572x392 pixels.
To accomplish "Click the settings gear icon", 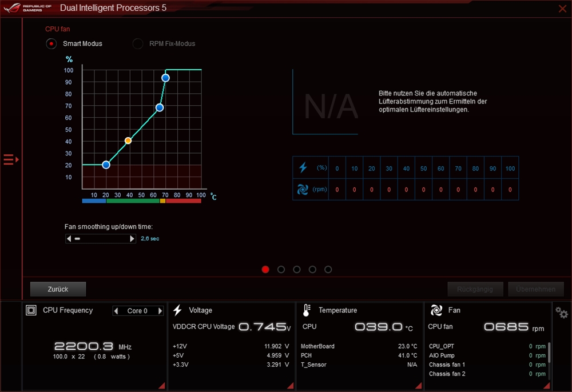I will coord(562,313).
